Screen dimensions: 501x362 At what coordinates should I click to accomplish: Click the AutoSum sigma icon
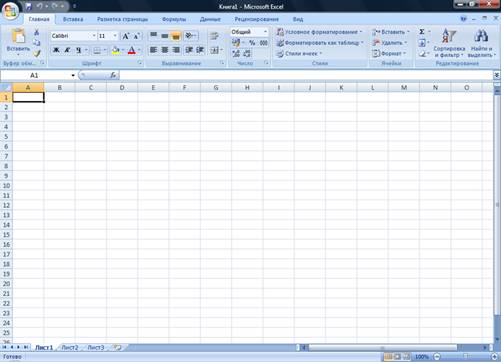click(422, 32)
